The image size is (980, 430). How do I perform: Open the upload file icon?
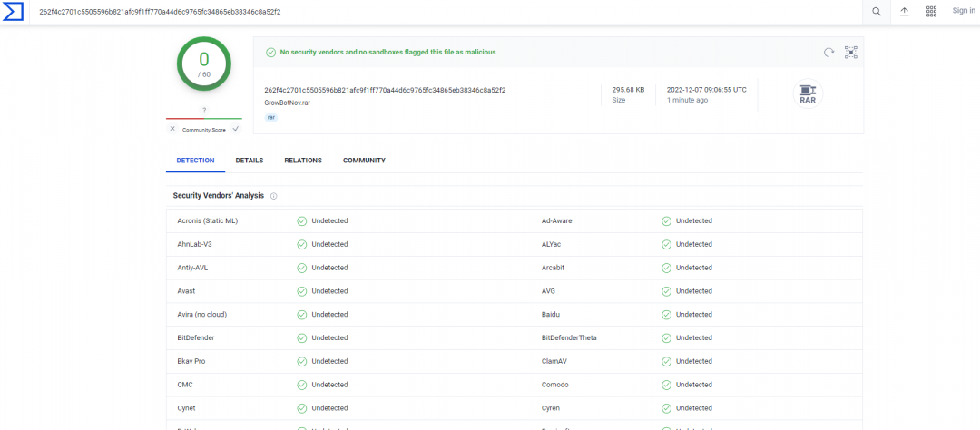pyautogui.click(x=904, y=12)
